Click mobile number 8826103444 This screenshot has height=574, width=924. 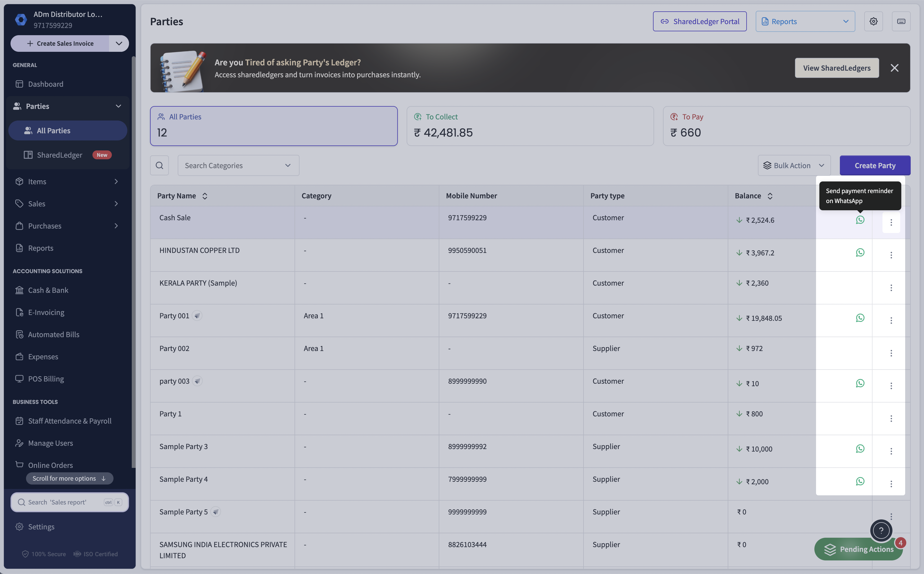point(467,544)
